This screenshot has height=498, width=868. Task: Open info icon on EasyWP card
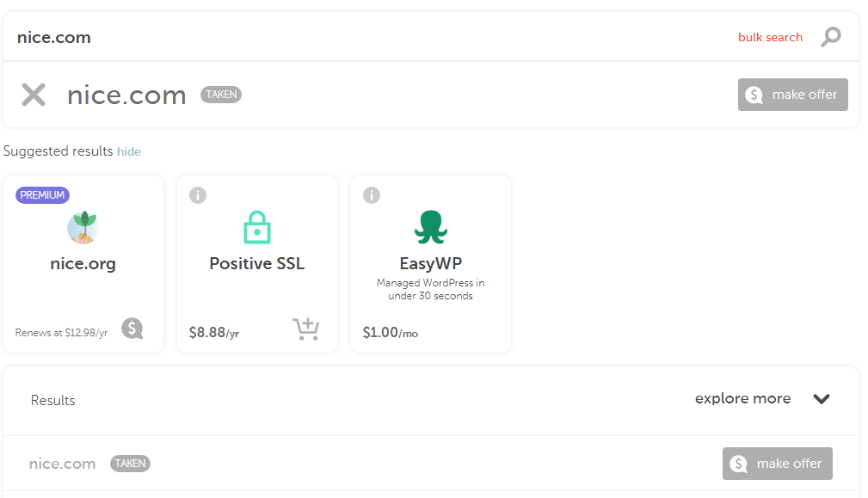coord(372,194)
